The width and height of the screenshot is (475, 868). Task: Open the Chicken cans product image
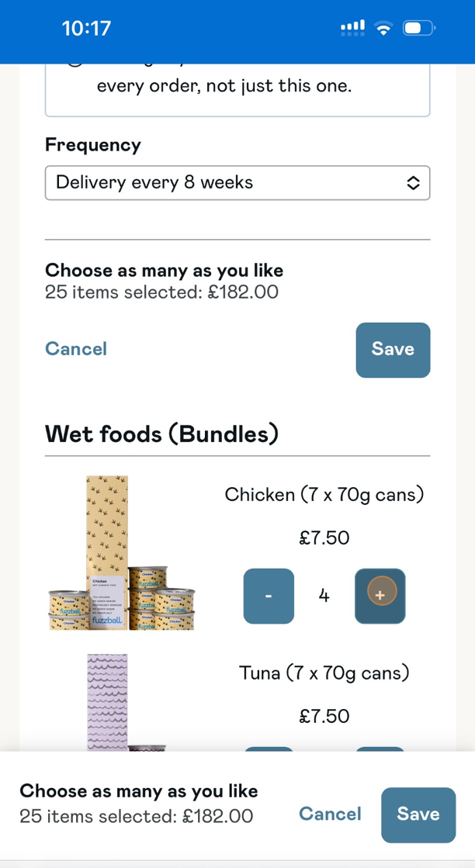122,553
